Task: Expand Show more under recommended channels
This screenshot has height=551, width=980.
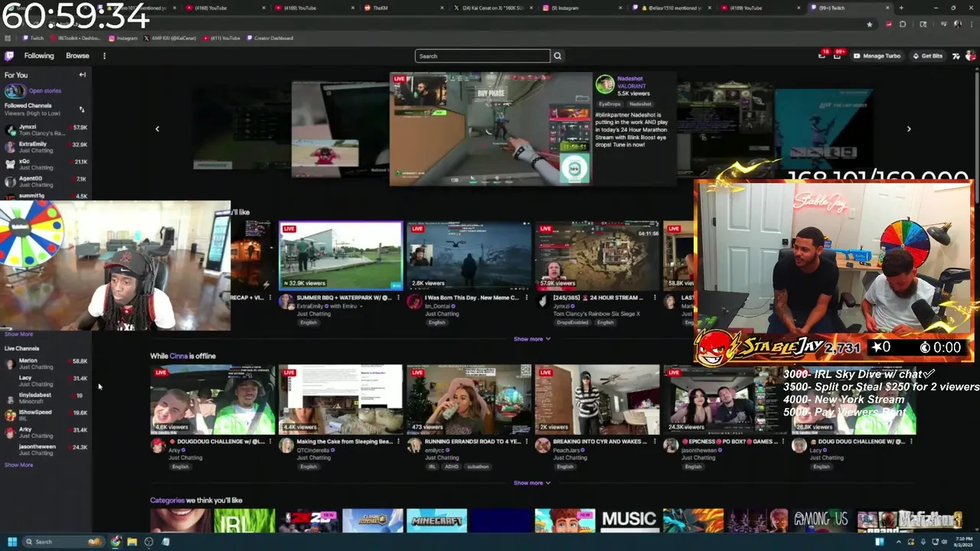Action: pos(532,339)
